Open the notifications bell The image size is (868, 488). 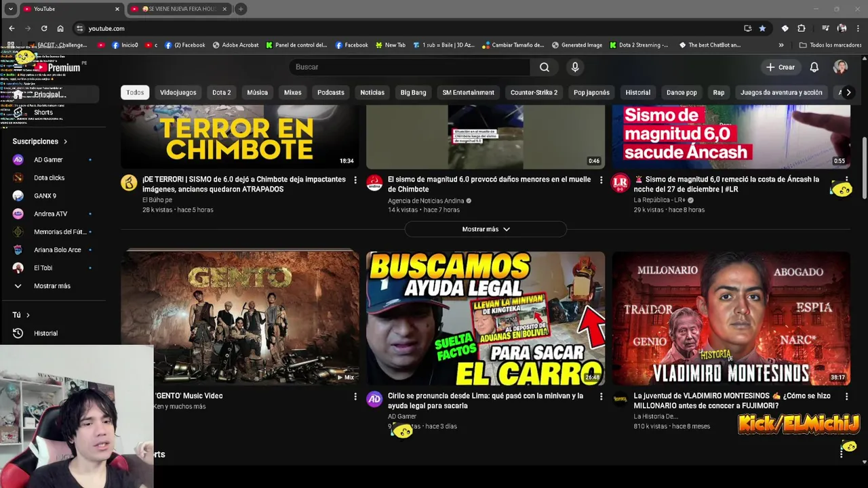tap(814, 67)
